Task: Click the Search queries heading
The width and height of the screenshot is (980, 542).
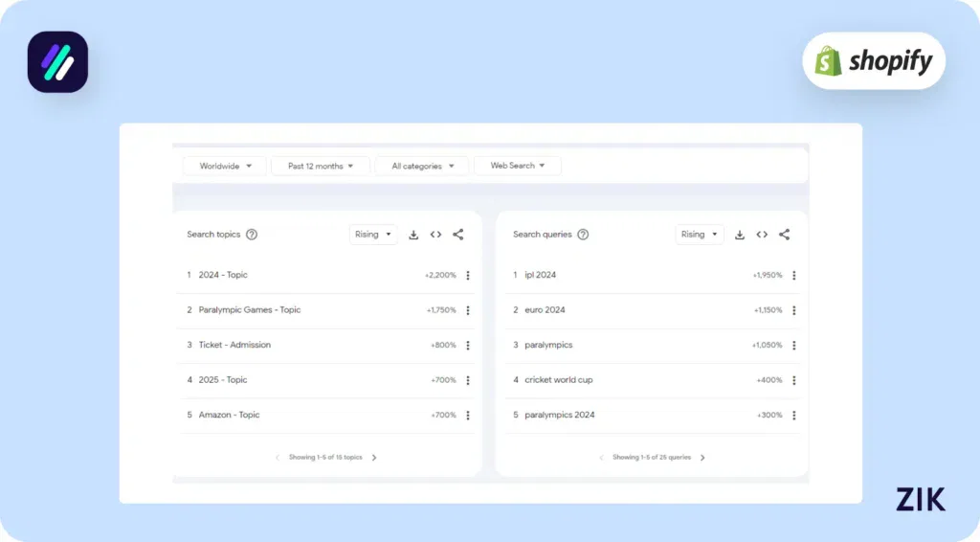Action: click(543, 235)
